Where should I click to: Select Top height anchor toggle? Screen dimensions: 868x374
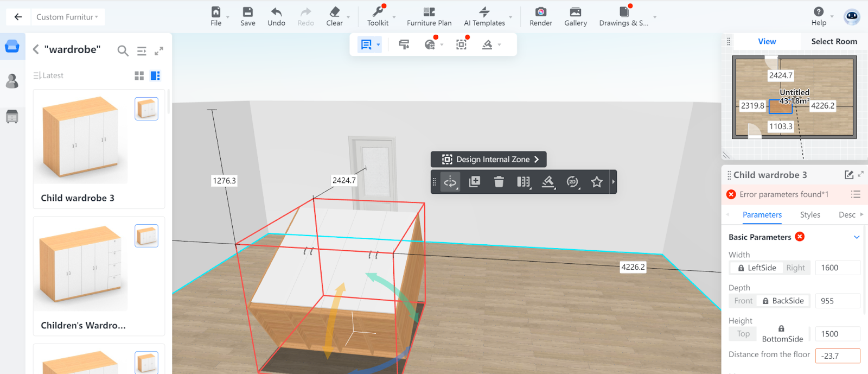tap(743, 334)
